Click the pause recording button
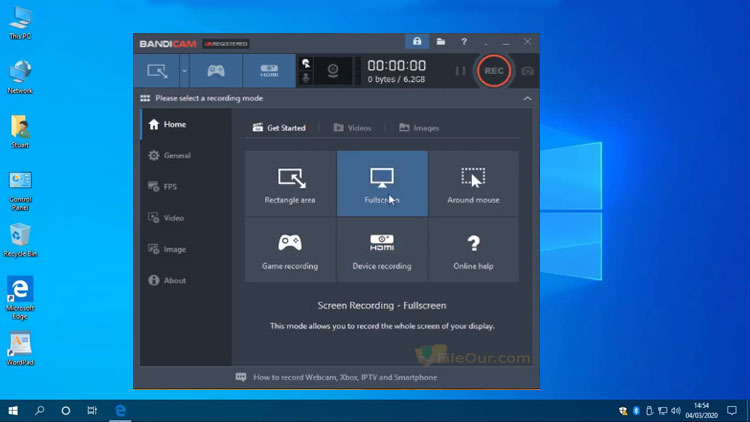The image size is (750, 422). tap(460, 71)
